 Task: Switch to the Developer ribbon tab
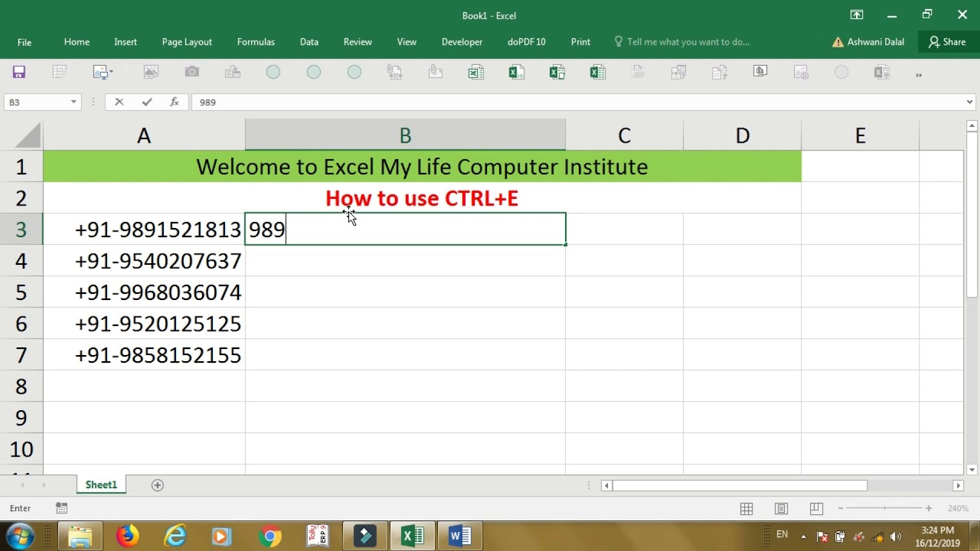point(462,42)
